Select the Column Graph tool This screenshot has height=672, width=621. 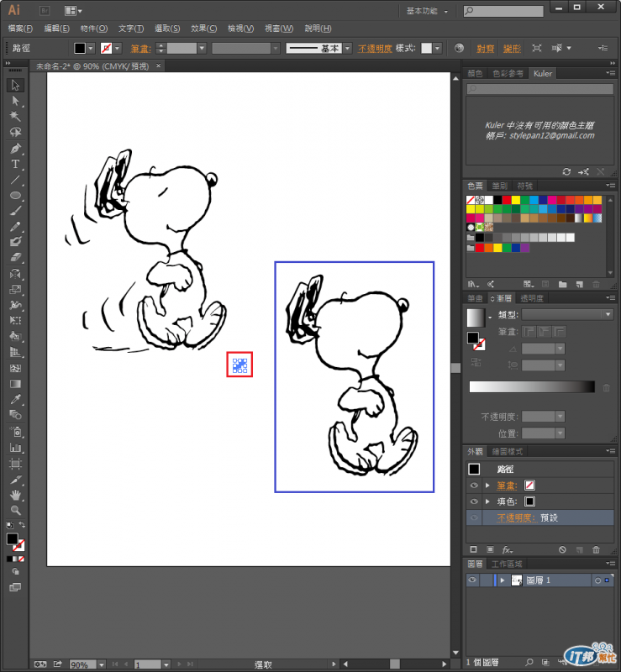pyautogui.click(x=15, y=448)
